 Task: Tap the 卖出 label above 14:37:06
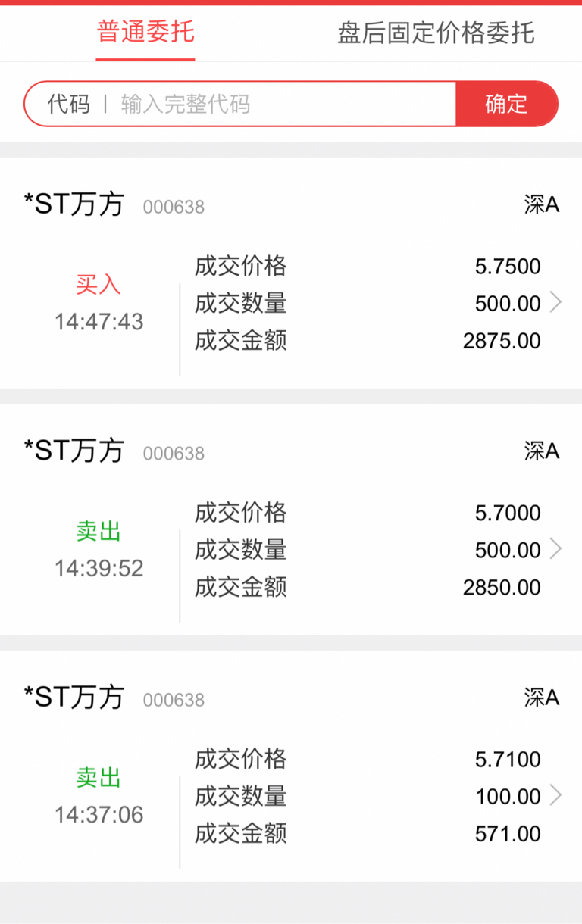click(x=99, y=777)
